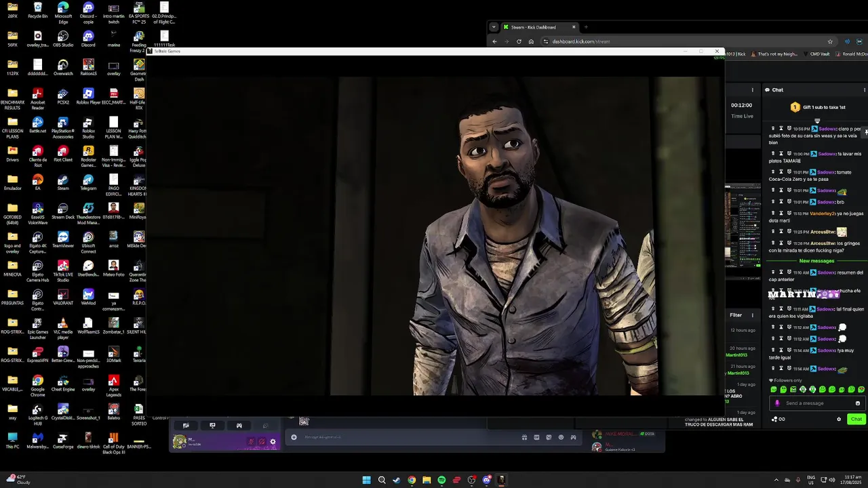This screenshot has height=488, width=868.
Task: Open Malwarebytes desktop shortcut
Action: pyautogui.click(x=38, y=441)
